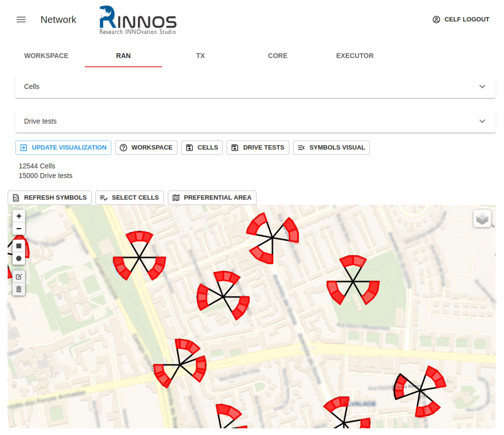
Task: Switch to the TX tab
Action: coord(200,56)
